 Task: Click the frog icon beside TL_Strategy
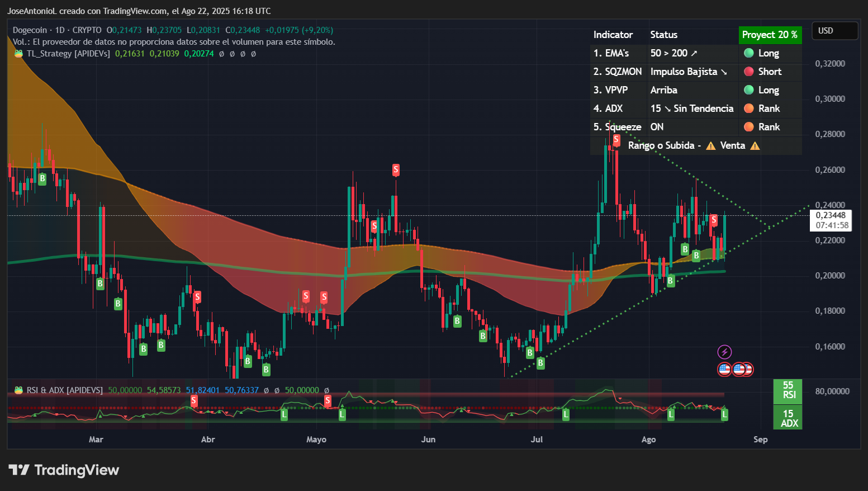point(17,54)
